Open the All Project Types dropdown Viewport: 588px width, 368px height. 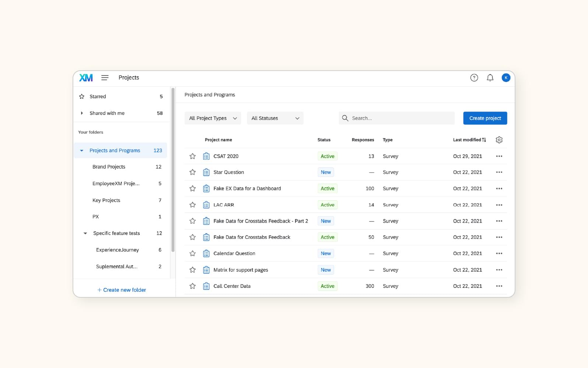pos(213,118)
